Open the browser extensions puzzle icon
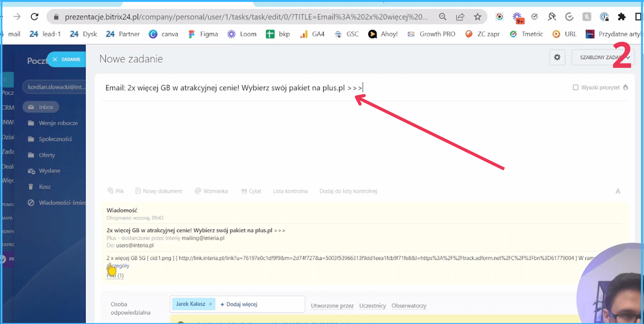 tap(621, 17)
